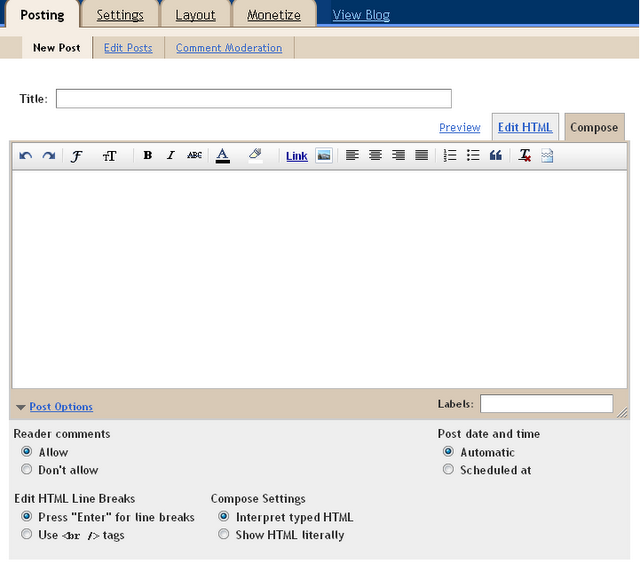Insert an image using toolbar icon

324,156
